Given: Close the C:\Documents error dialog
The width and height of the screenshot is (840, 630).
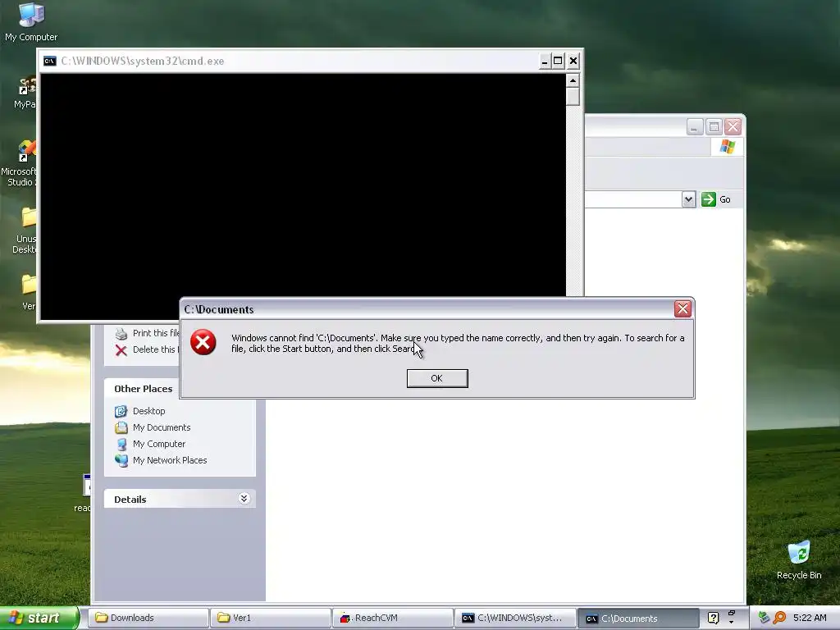Looking at the screenshot, I should coord(682,309).
